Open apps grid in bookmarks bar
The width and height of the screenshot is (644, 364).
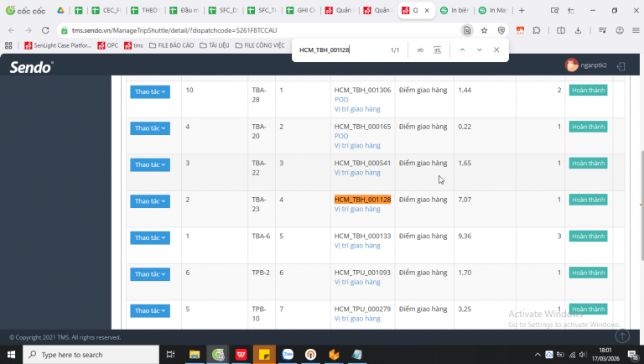coord(8,45)
